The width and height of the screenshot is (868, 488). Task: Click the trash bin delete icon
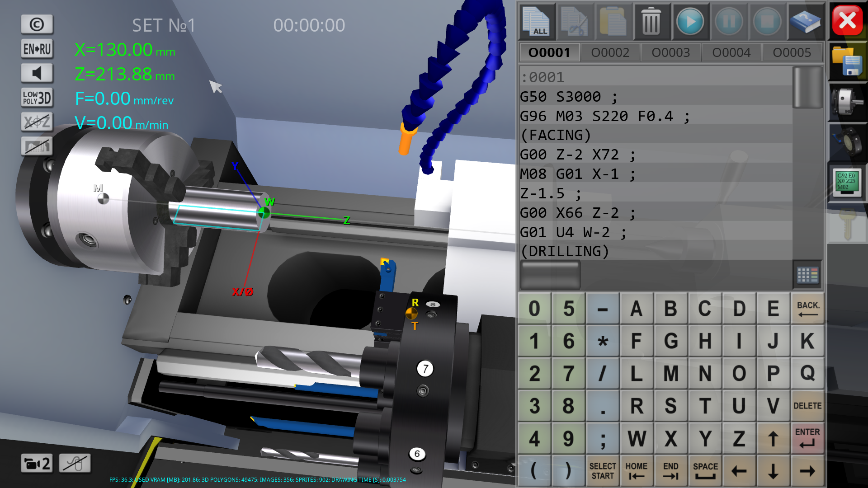[651, 21]
